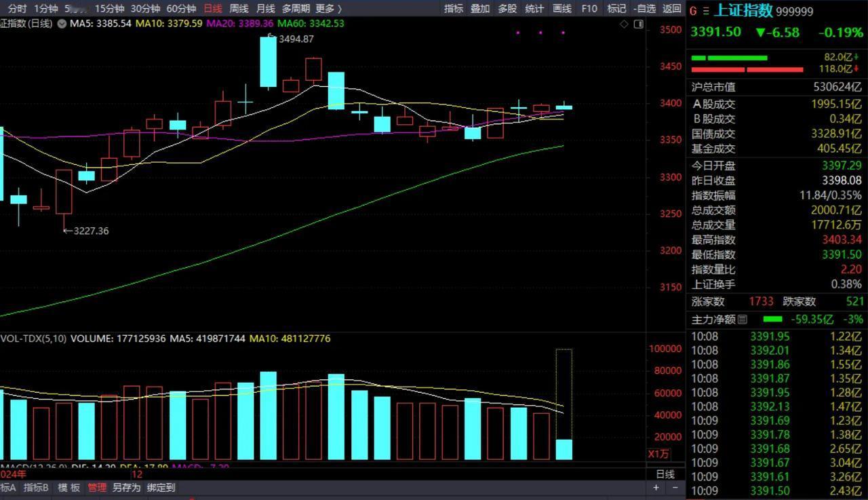
Task: Zoom in chart with the plus button
Action: click(x=656, y=488)
